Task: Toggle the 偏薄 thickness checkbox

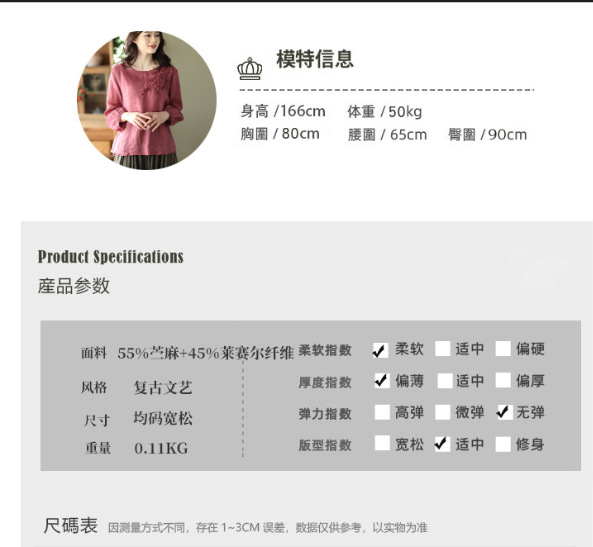Action: [x=382, y=381]
